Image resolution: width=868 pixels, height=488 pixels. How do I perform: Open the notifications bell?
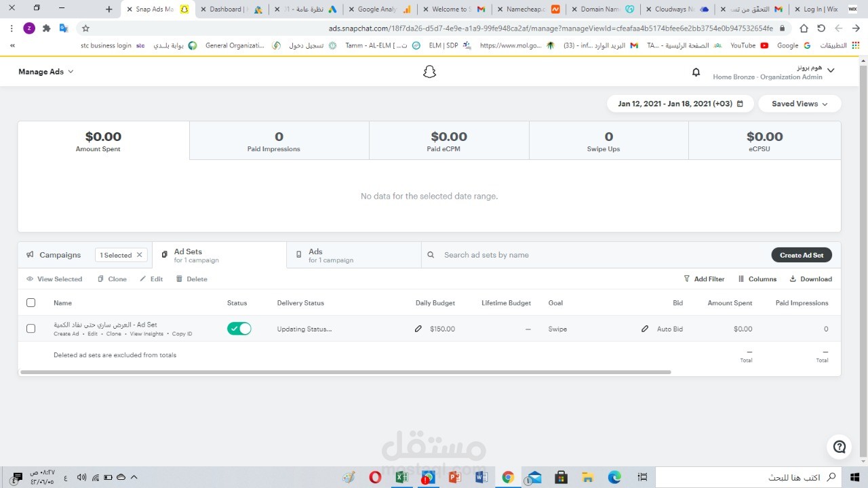696,72
